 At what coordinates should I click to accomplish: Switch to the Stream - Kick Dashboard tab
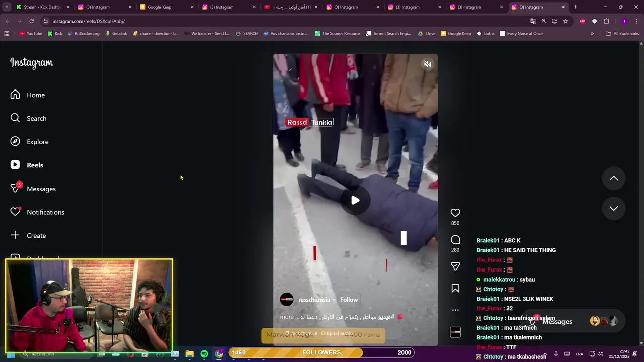click(x=42, y=7)
